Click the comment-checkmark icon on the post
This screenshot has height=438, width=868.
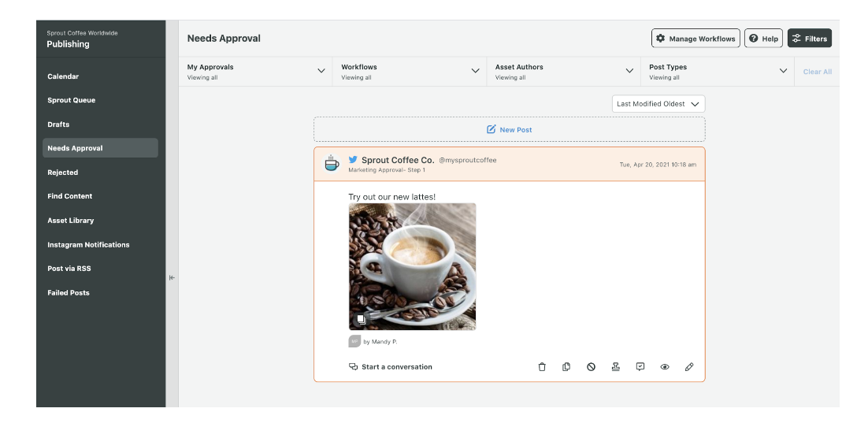point(640,367)
